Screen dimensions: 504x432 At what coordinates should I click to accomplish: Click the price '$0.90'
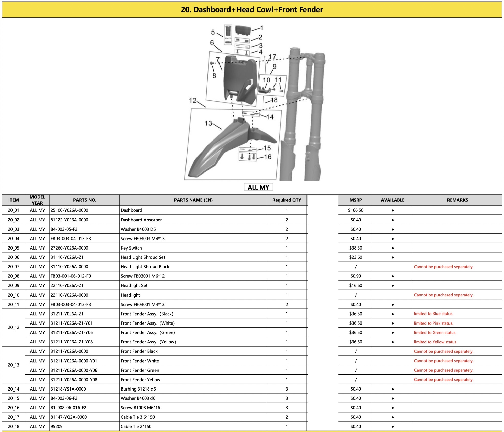click(x=356, y=276)
